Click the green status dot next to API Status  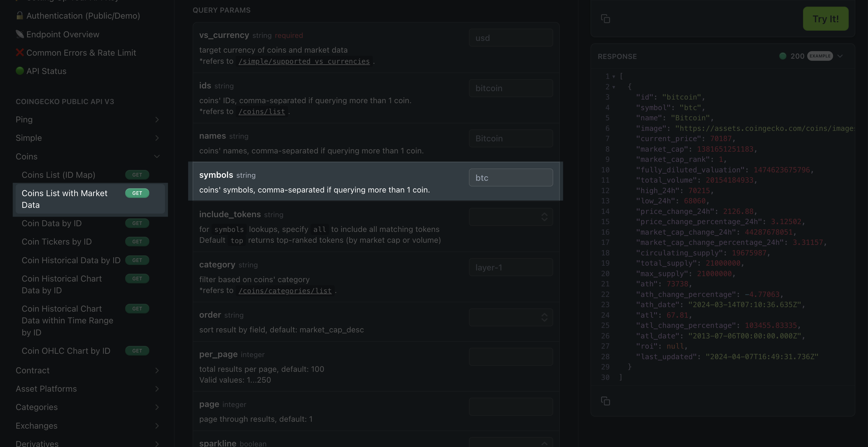[20, 71]
